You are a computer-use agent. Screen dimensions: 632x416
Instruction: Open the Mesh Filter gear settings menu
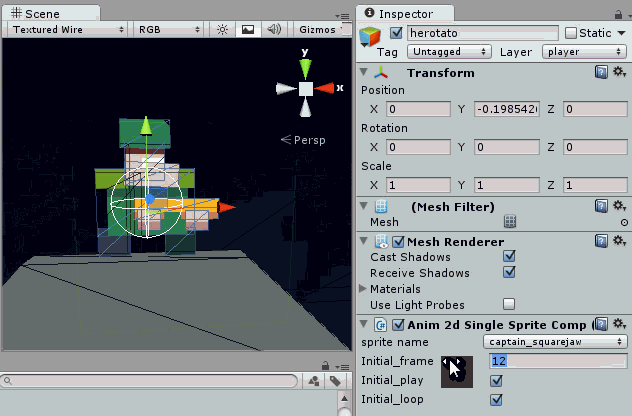click(619, 206)
